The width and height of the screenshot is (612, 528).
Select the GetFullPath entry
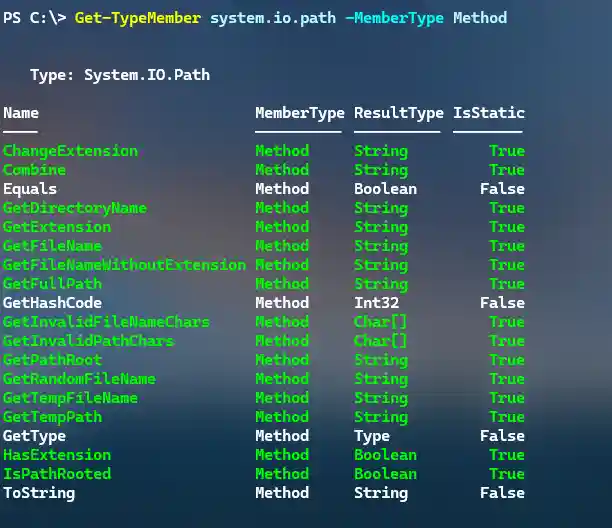coord(52,284)
